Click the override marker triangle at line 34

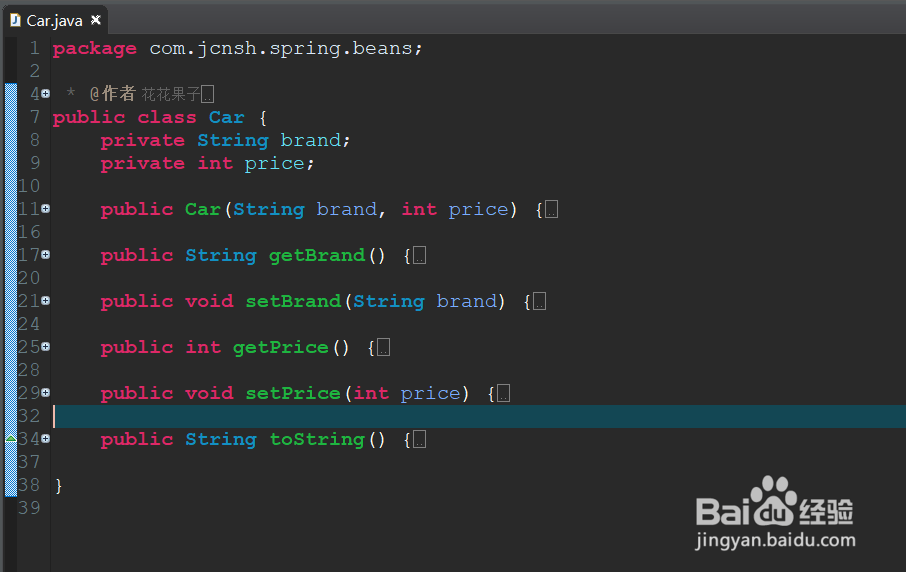pos(10,439)
